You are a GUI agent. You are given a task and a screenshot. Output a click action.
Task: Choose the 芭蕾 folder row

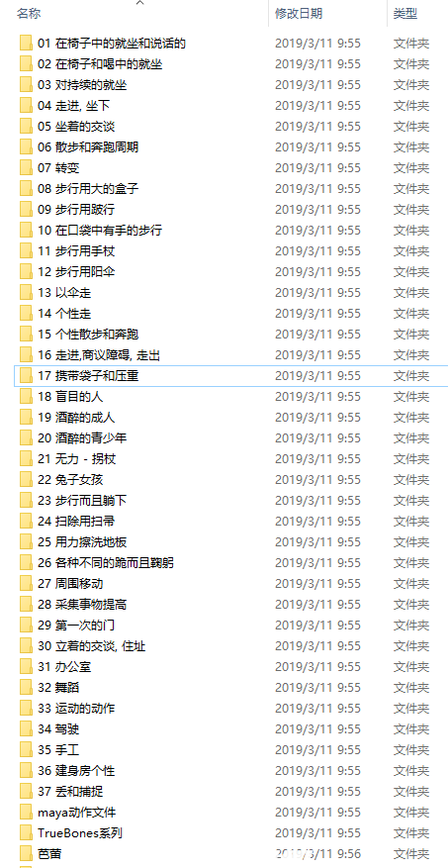[x=230, y=854]
